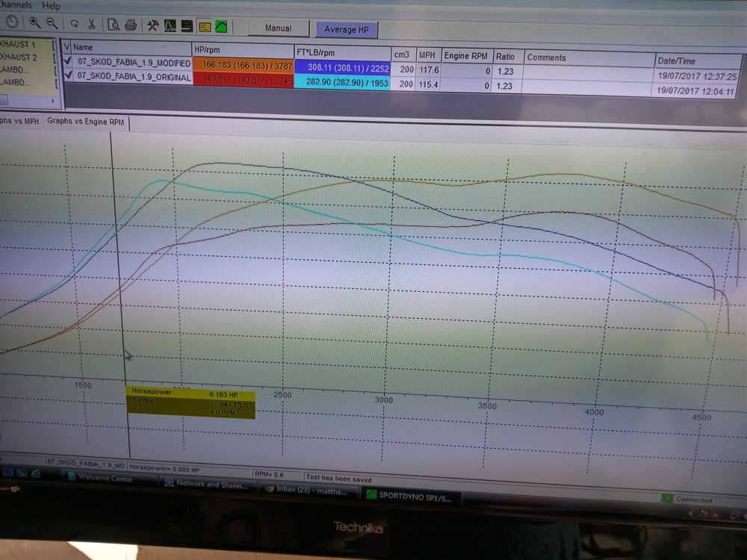Launch Internet Explorer quick launch icon
Image resolution: width=747 pixels, height=560 pixels.
click(x=36, y=473)
